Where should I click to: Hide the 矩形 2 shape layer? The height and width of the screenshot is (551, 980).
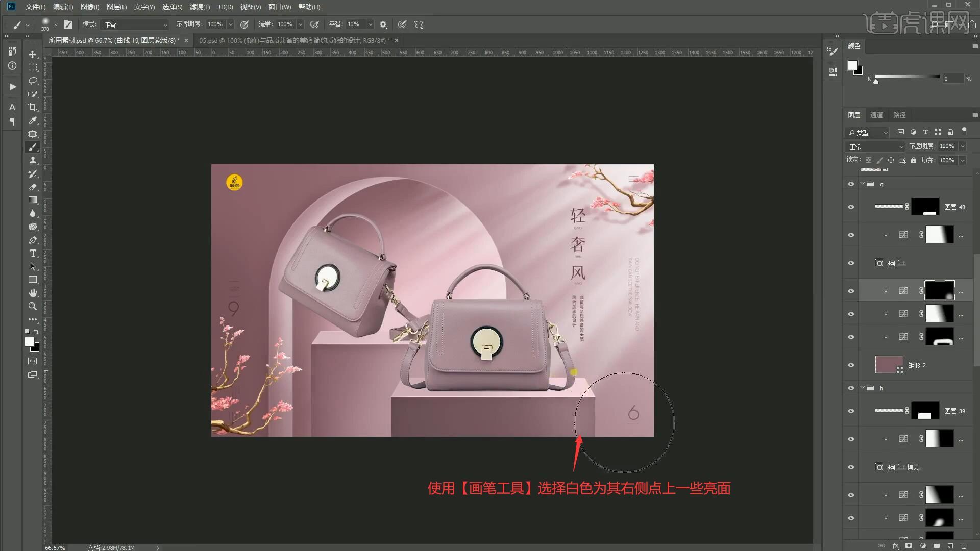pos(851,365)
